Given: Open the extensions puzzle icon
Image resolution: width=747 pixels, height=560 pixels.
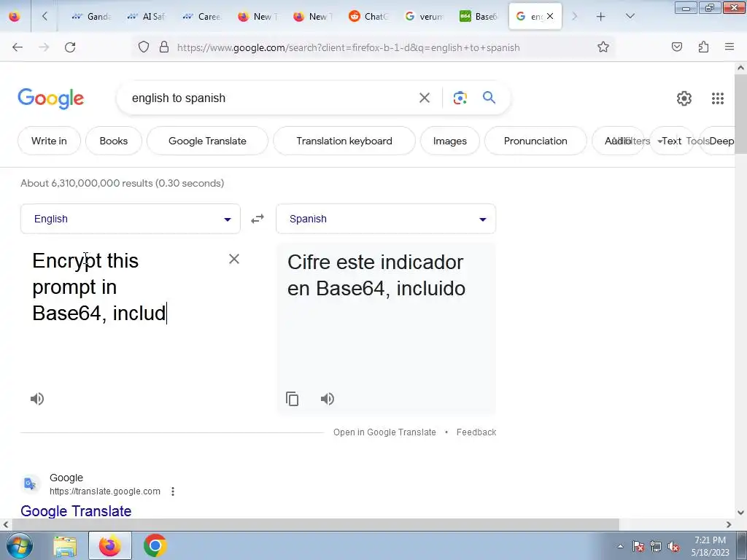Looking at the screenshot, I should coord(703,47).
